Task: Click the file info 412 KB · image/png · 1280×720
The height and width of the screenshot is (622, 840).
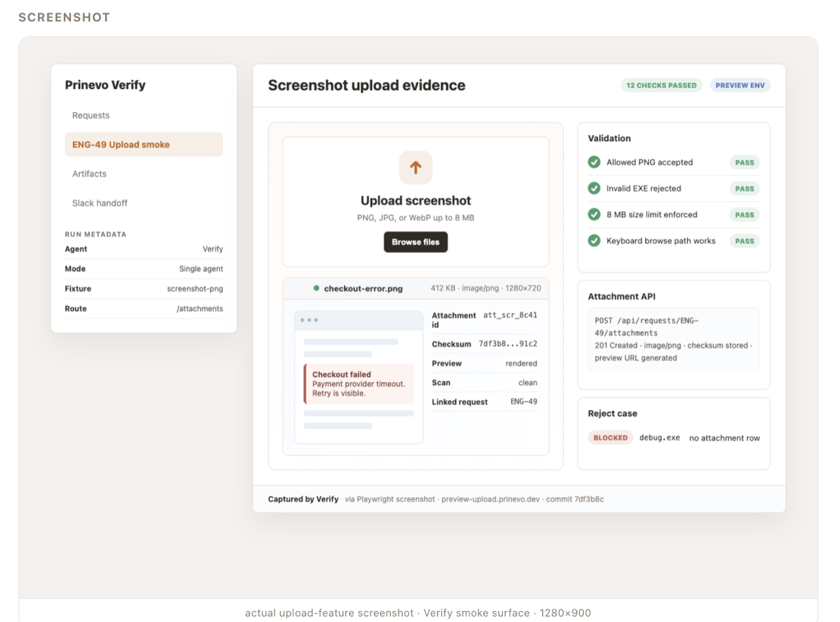Action: 486,288
